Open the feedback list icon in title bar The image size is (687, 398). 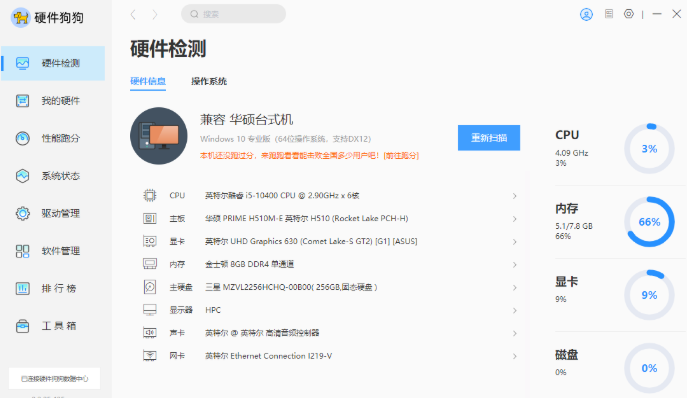point(609,14)
